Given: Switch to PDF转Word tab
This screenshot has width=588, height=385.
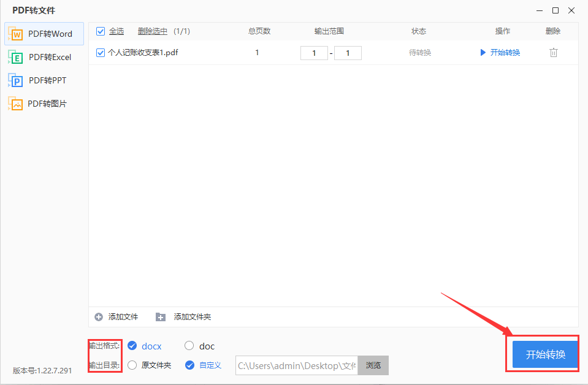Looking at the screenshot, I should pyautogui.click(x=44, y=34).
